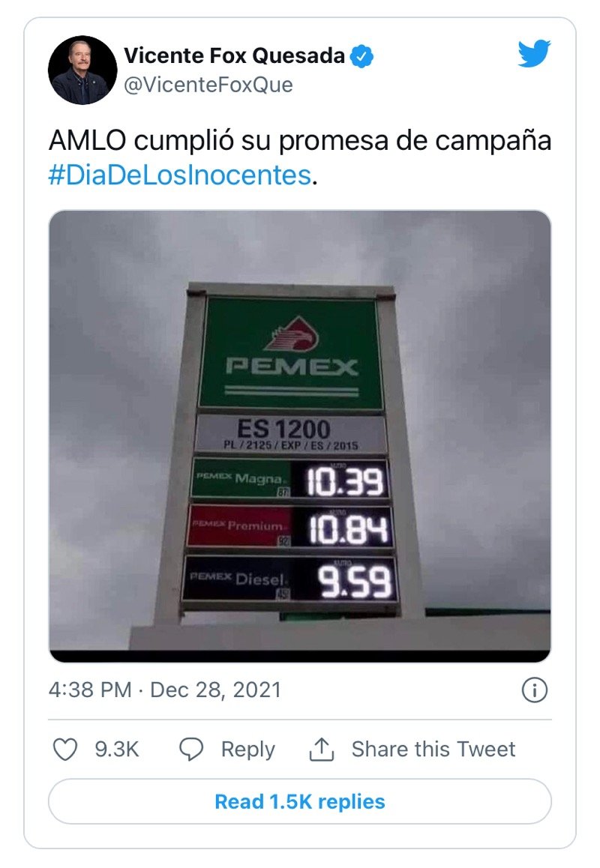
Task: Click the blue verified badge
Action: coord(361,56)
